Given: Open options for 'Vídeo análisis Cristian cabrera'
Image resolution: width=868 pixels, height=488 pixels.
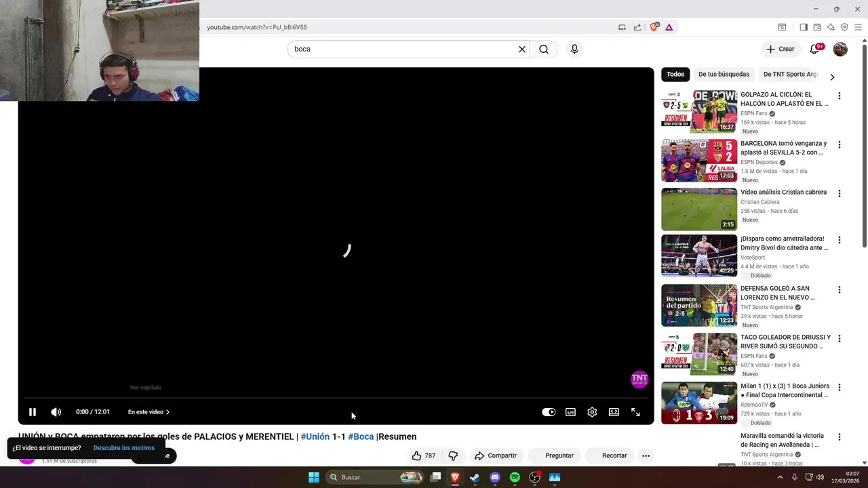Looking at the screenshot, I should coord(839,193).
